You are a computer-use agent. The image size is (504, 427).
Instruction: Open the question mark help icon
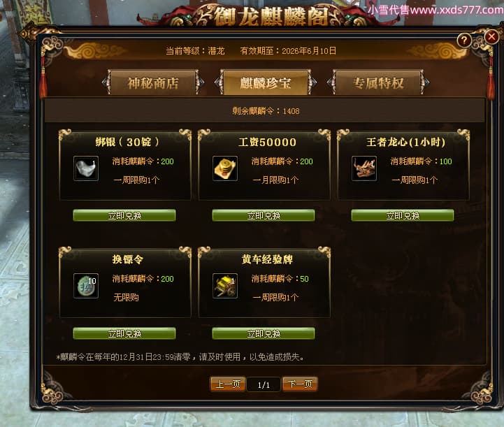tap(464, 41)
